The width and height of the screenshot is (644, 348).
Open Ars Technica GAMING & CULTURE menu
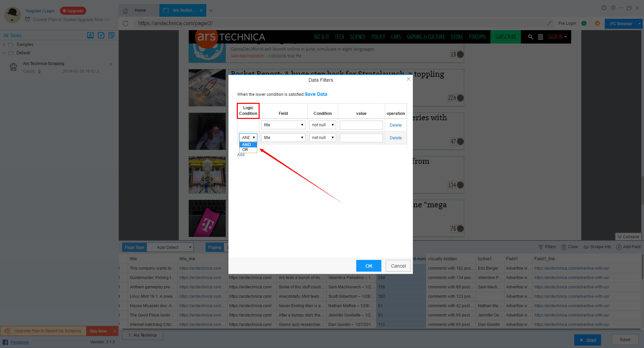point(426,37)
